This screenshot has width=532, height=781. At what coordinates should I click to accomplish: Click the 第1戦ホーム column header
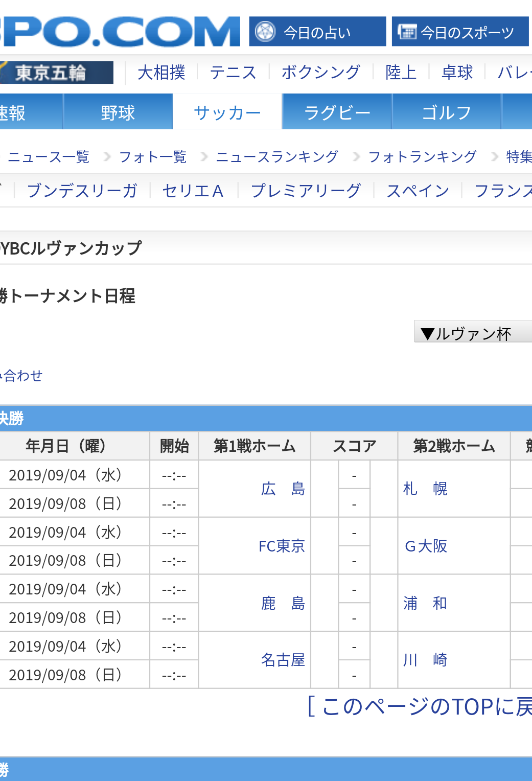coord(255,446)
